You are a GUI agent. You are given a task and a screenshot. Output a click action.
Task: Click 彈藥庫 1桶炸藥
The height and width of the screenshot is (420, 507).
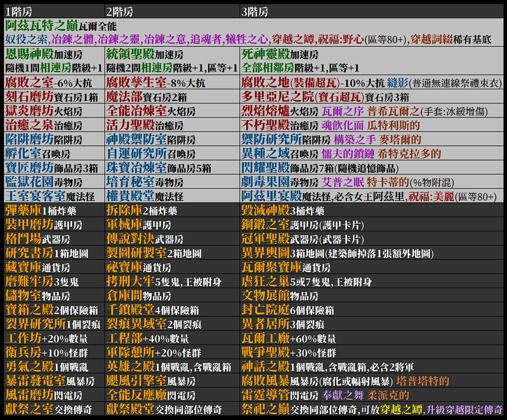54,211
